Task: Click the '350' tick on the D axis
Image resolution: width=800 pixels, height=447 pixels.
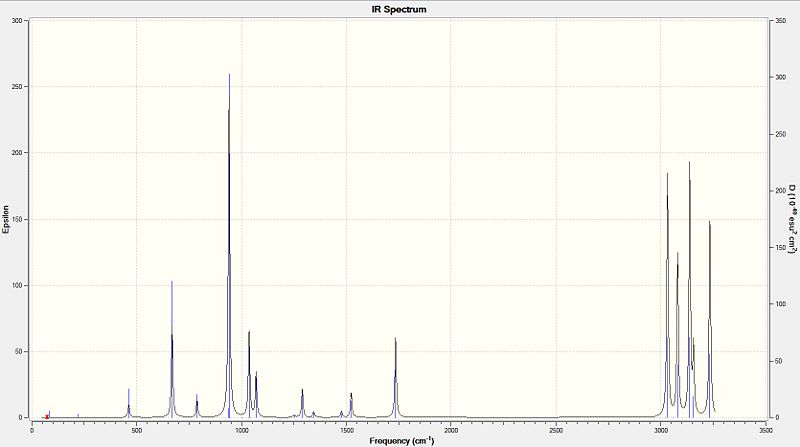Action: [x=780, y=21]
